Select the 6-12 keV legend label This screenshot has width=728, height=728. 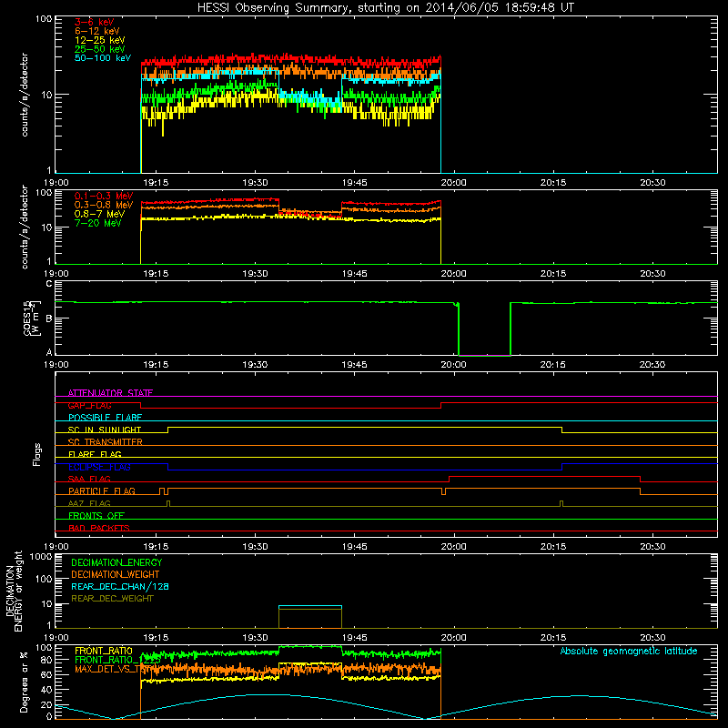coord(97,31)
